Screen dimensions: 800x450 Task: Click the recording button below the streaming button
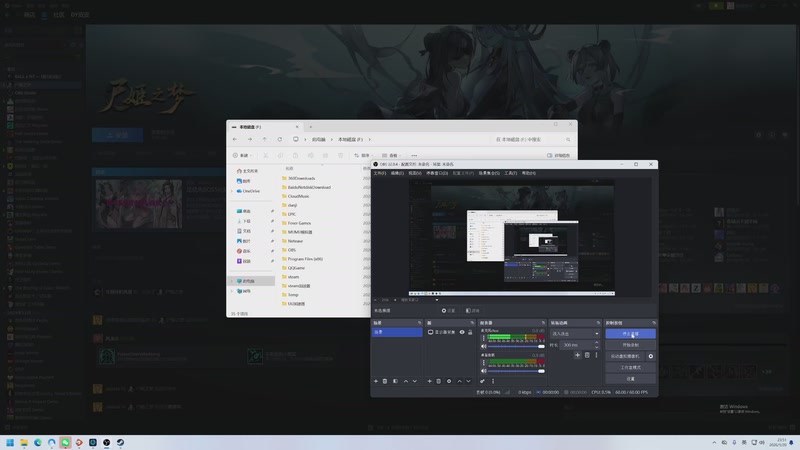tap(631, 345)
